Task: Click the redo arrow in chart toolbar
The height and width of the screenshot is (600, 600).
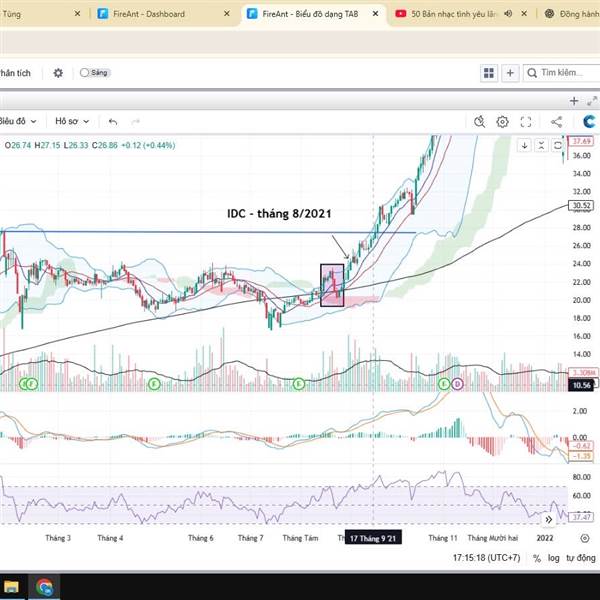Action: (x=135, y=122)
